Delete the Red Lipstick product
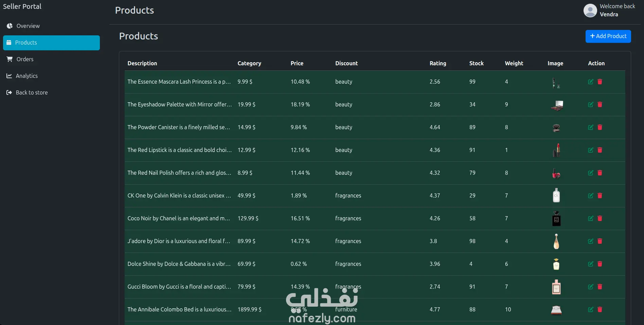Image resolution: width=644 pixels, height=325 pixels. [x=600, y=150]
